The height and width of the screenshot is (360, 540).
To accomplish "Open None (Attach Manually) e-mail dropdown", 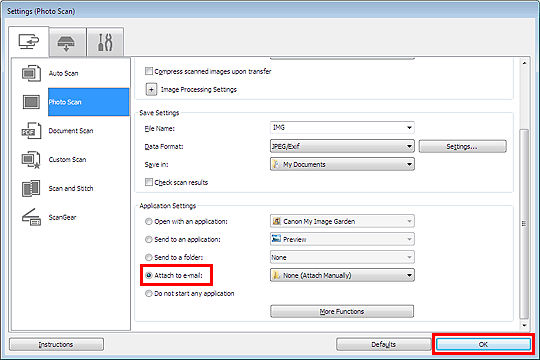I will point(342,275).
